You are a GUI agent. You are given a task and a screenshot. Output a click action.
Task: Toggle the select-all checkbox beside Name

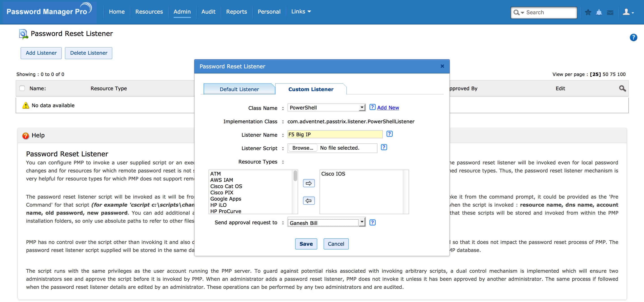tap(22, 88)
